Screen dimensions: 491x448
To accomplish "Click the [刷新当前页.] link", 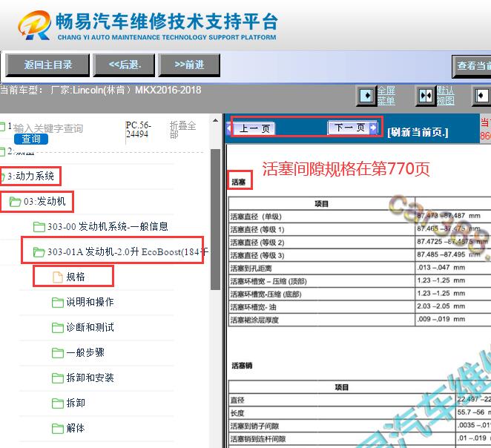I will click(x=418, y=133).
